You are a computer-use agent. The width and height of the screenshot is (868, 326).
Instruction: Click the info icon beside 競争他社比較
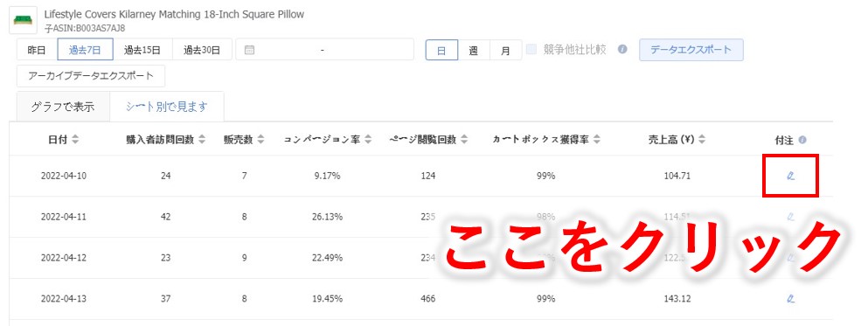coord(622,49)
